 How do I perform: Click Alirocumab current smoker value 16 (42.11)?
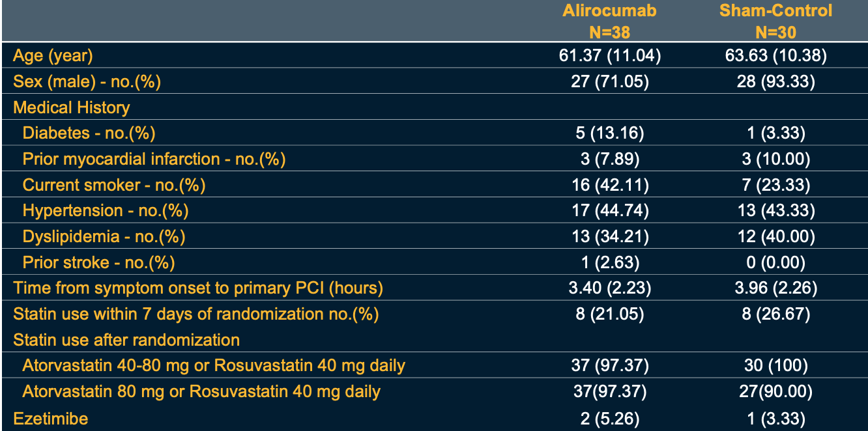click(x=610, y=185)
